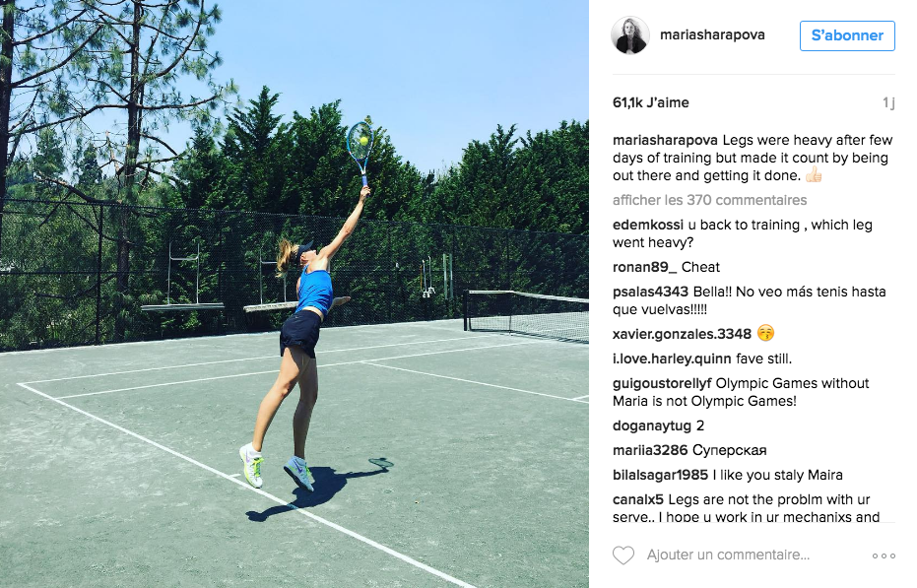Open commenter psalas4343 profile
Screen dimensions: 917x588
[650, 292]
